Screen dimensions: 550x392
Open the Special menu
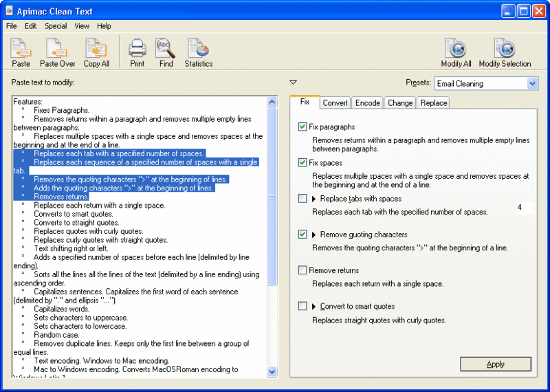coord(56,26)
